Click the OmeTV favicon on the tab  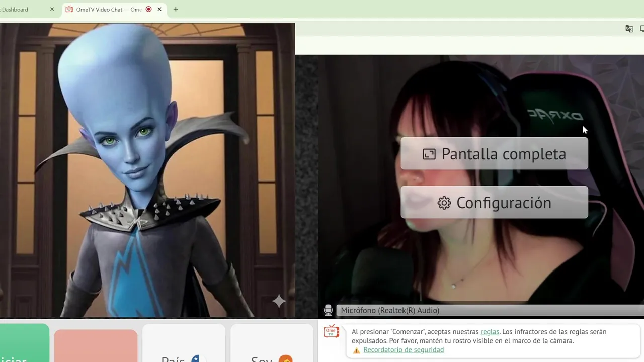pos(69,9)
